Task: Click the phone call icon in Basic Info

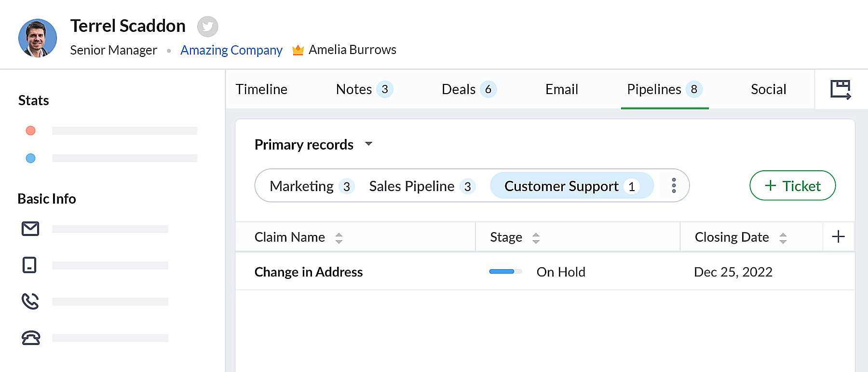Action: [x=30, y=302]
